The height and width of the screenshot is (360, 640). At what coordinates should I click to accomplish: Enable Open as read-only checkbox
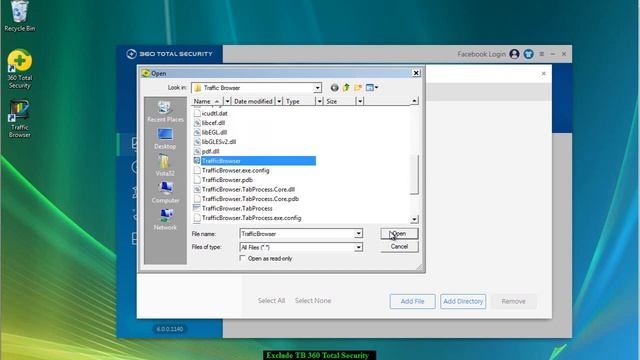click(x=242, y=258)
